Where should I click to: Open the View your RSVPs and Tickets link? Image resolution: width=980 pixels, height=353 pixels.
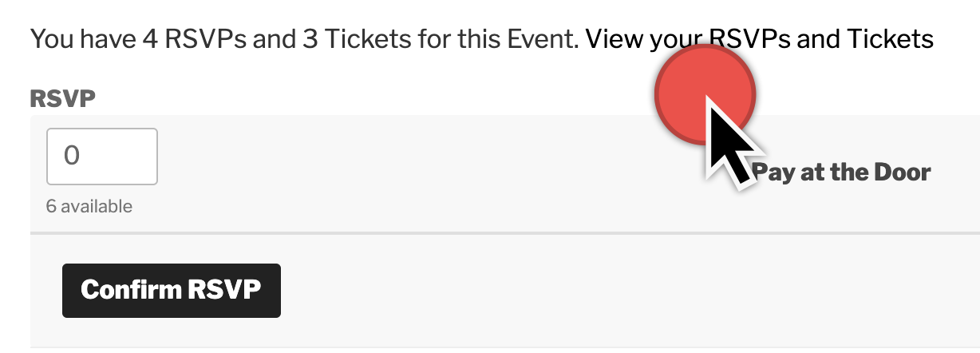[x=759, y=38]
